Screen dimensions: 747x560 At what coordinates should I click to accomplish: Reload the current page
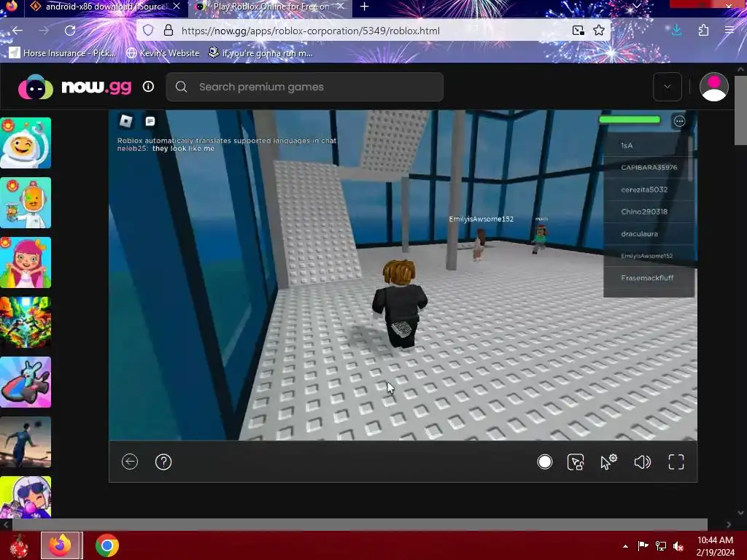coord(70,31)
